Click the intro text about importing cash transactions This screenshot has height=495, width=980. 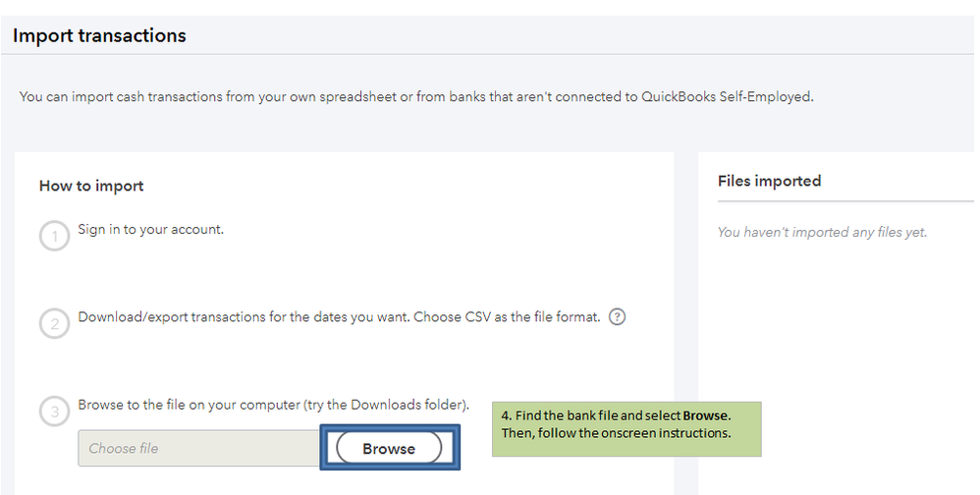pos(416,97)
